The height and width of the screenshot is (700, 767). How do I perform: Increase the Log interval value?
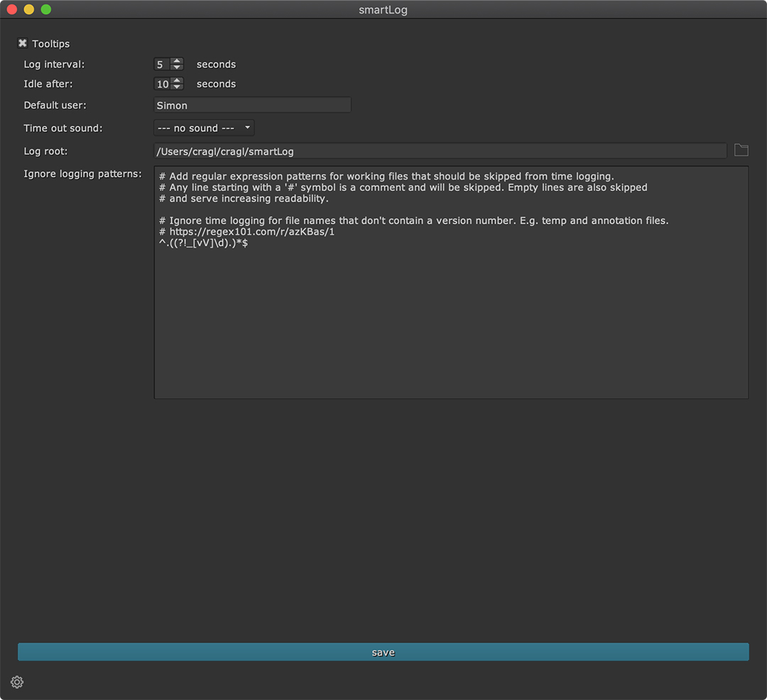point(177,61)
